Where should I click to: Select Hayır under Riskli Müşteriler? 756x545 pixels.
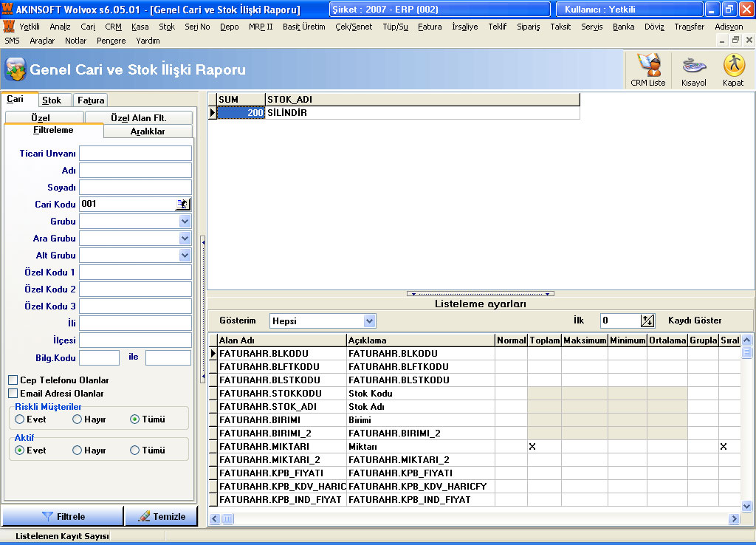[77, 419]
